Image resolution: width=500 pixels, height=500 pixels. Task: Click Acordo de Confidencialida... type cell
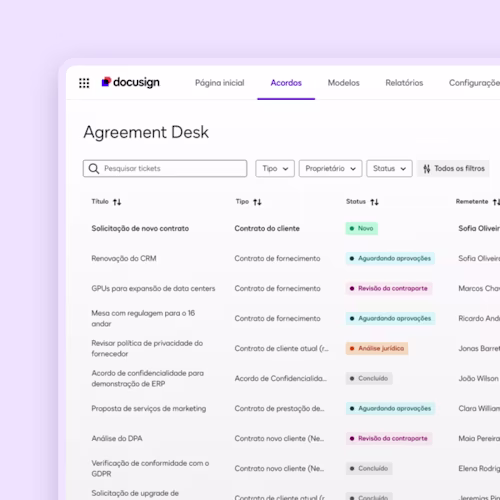click(281, 379)
